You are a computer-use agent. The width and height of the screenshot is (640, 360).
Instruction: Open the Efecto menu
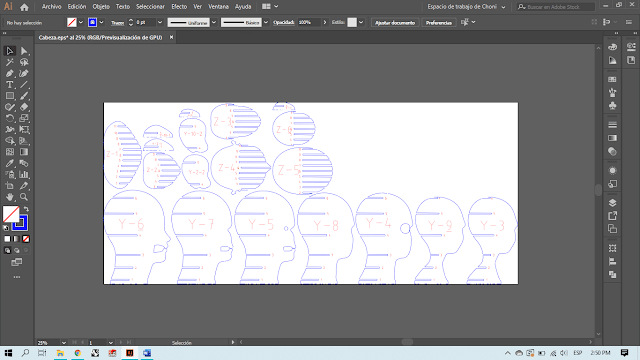(x=179, y=7)
